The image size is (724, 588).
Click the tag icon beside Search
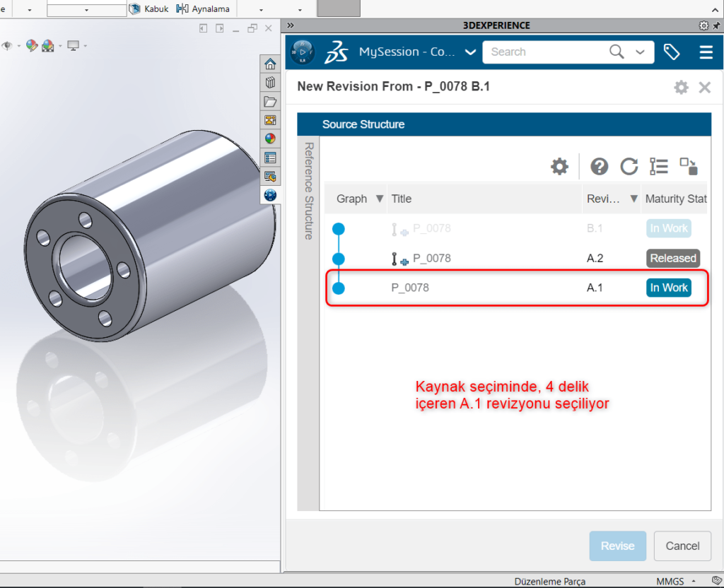(671, 52)
